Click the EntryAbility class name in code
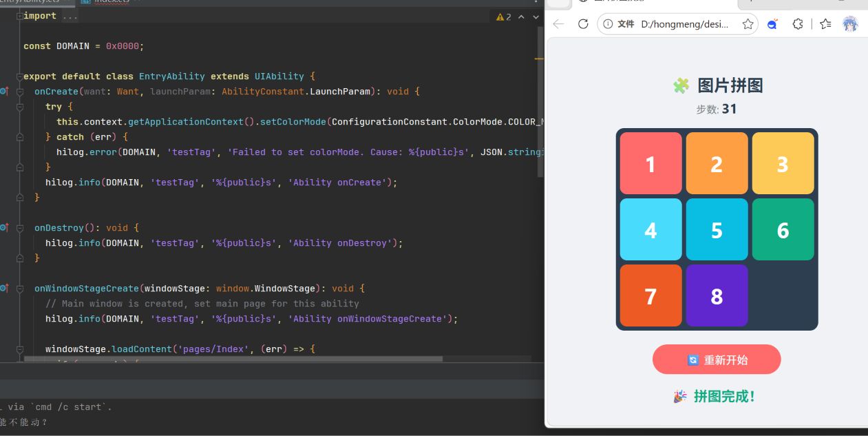 tap(172, 76)
